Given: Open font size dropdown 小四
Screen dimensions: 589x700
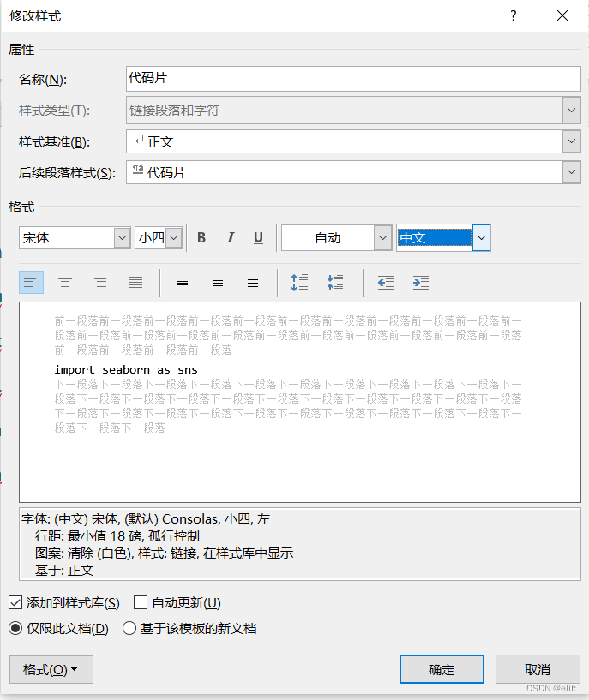Looking at the screenshot, I should [174, 238].
